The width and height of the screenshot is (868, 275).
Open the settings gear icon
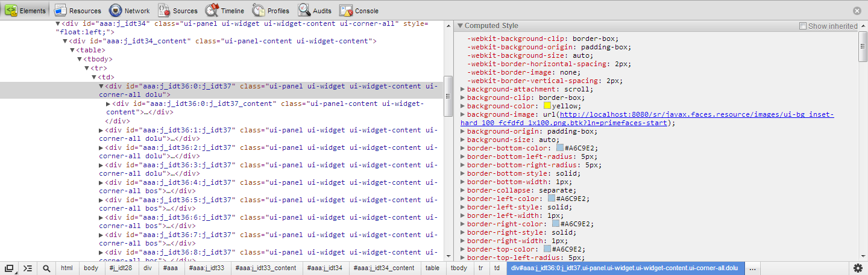click(x=858, y=268)
